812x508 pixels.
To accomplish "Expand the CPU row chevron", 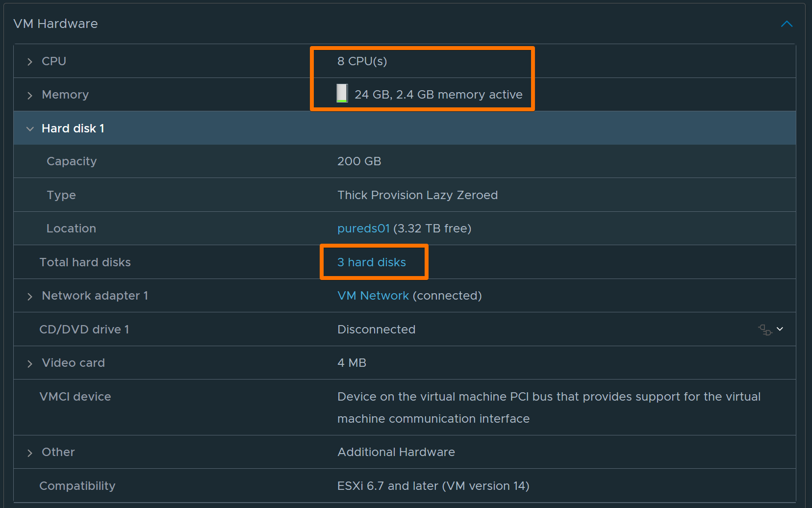I will coord(30,62).
